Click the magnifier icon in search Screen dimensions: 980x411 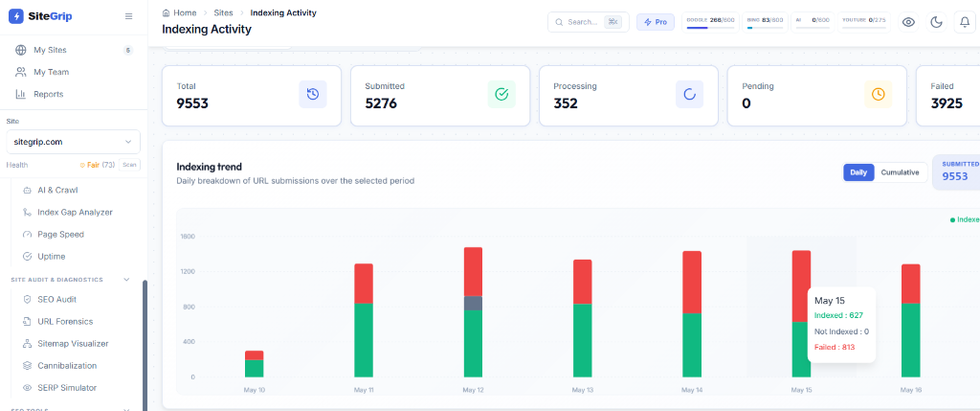click(559, 22)
